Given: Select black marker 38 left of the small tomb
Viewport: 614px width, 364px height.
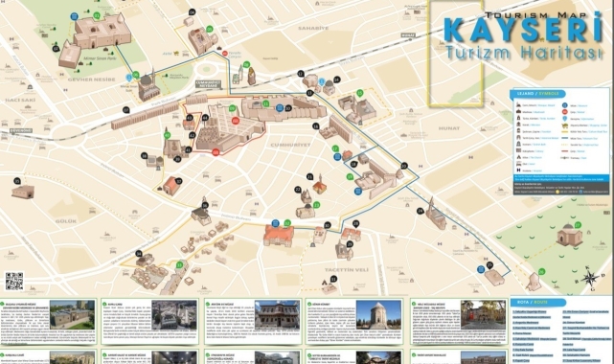Looking at the screenshot, I should click(145, 156).
